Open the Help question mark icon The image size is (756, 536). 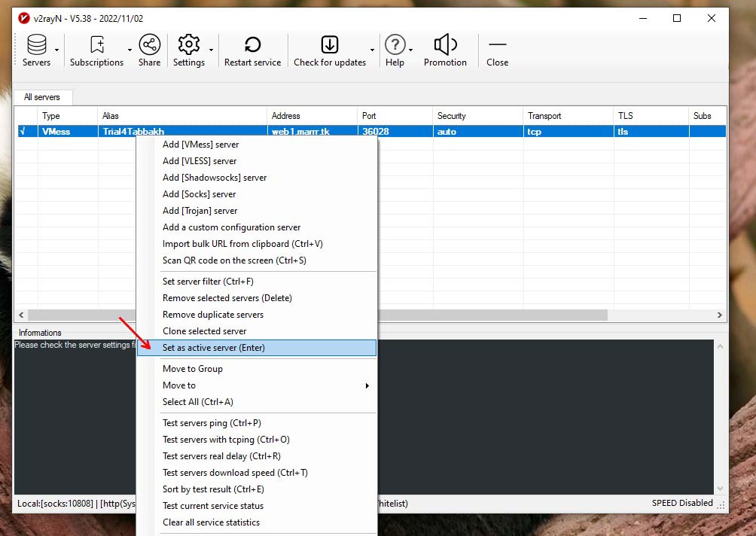(x=395, y=45)
